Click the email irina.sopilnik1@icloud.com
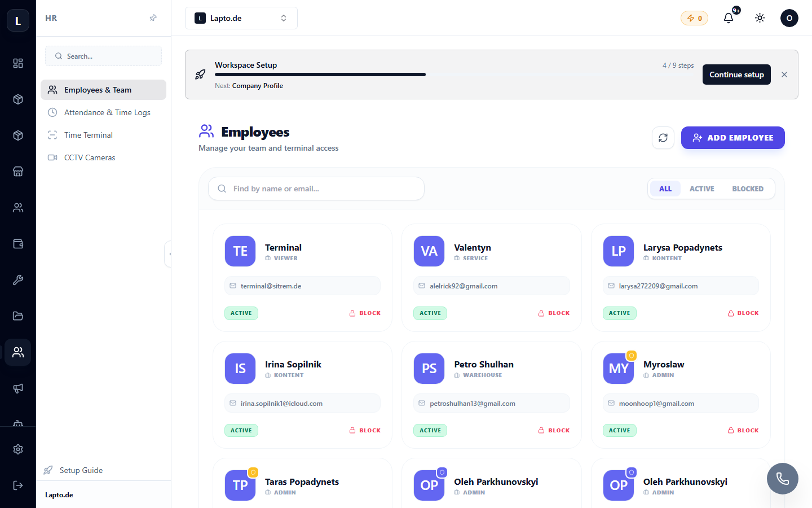812x508 pixels. (281, 404)
